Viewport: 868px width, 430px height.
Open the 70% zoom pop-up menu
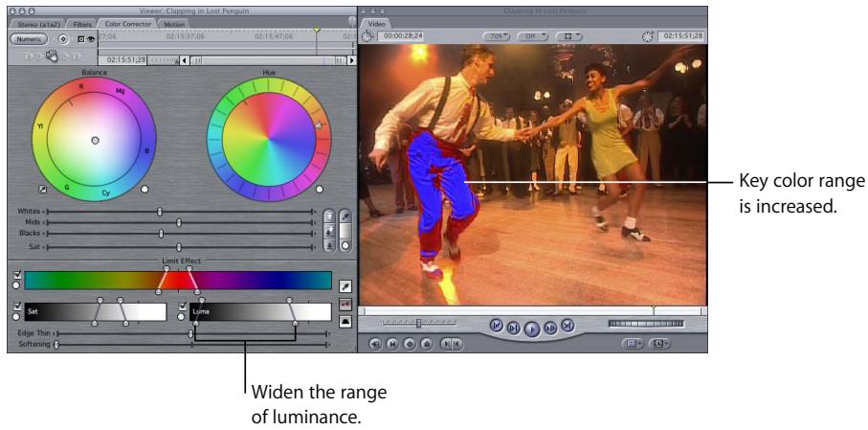(497, 36)
